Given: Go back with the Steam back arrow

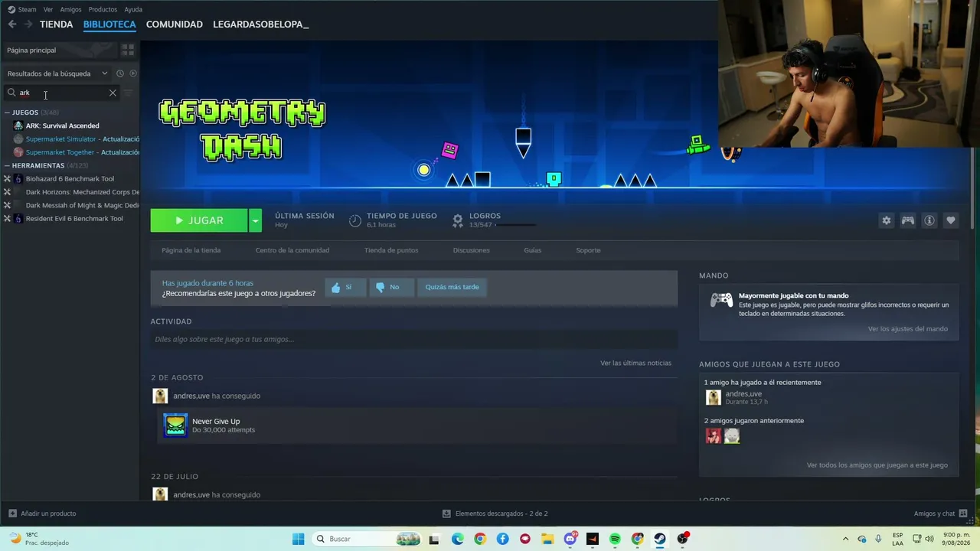Looking at the screenshot, I should pyautogui.click(x=12, y=24).
